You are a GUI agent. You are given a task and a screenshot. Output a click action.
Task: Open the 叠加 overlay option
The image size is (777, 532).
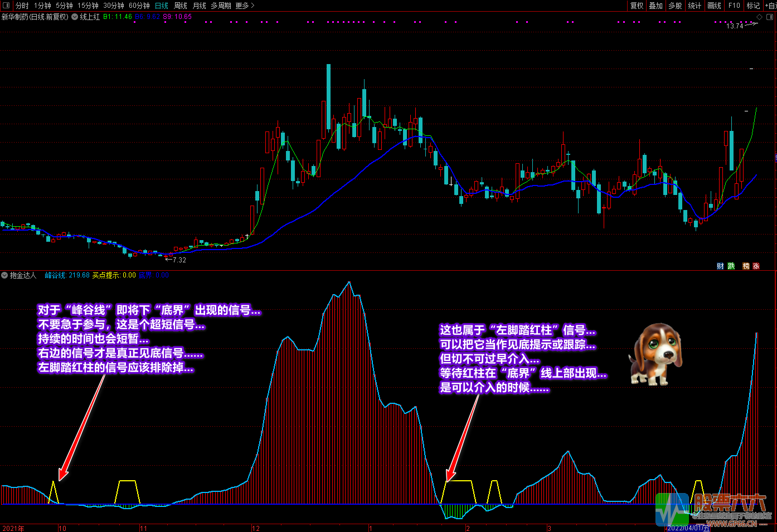[655, 6]
